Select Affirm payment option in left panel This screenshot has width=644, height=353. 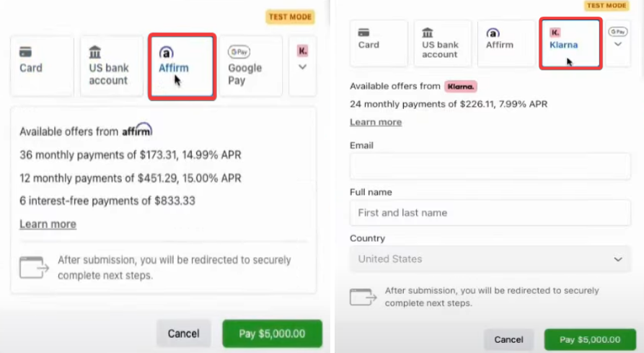tap(180, 66)
